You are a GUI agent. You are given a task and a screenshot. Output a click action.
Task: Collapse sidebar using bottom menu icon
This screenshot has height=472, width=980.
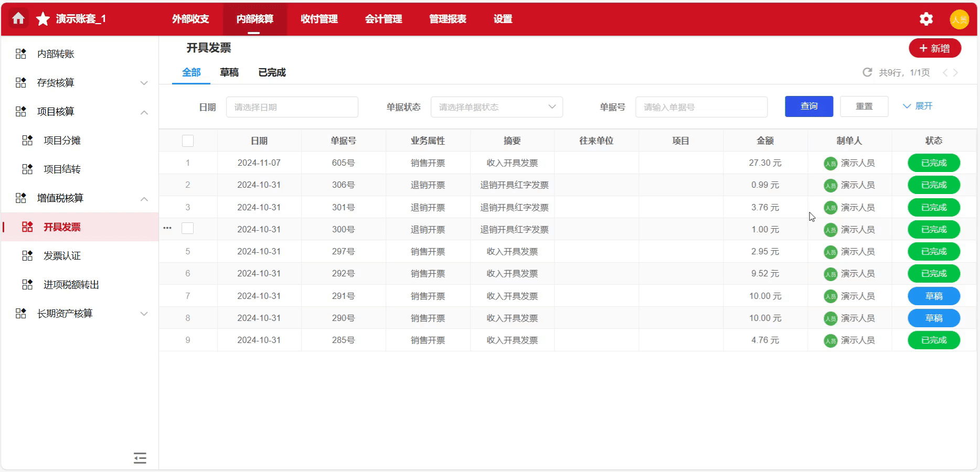[x=140, y=458]
